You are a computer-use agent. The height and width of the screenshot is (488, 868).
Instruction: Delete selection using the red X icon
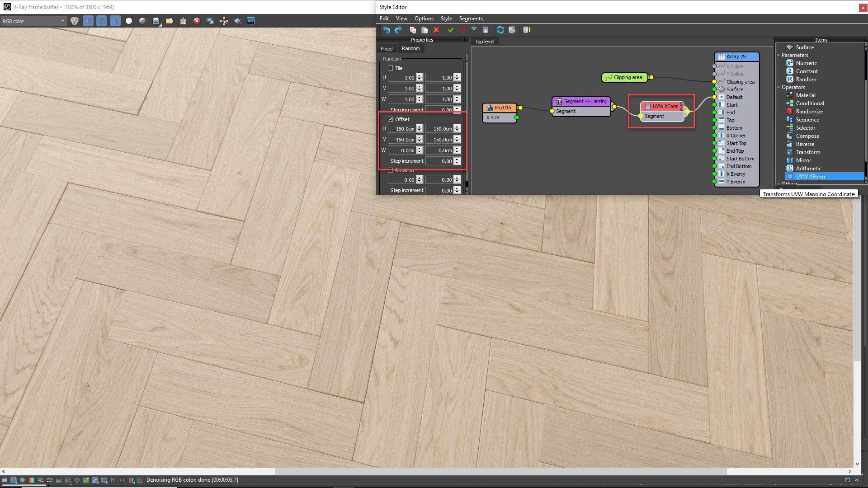pyautogui.click(x=436, y=30)
